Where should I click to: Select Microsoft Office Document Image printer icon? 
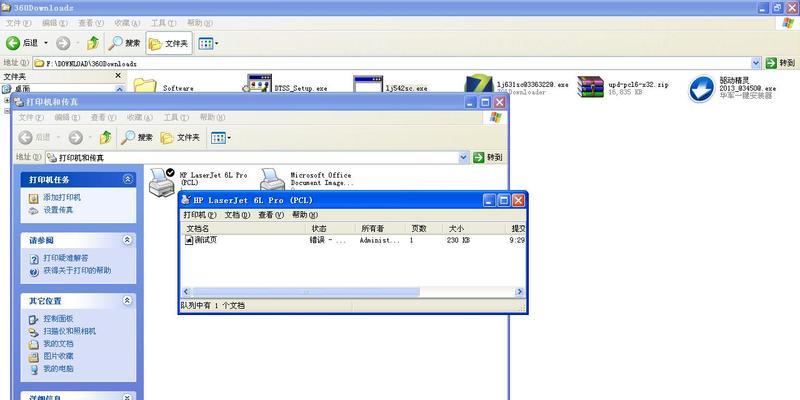[272, 180]
